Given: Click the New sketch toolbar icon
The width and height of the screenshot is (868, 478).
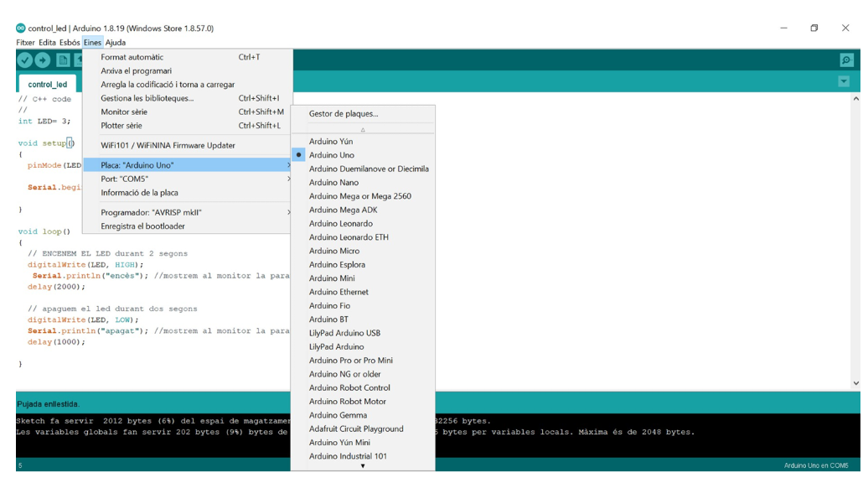Looking at the screenshot, I should (x=63, y=60).
